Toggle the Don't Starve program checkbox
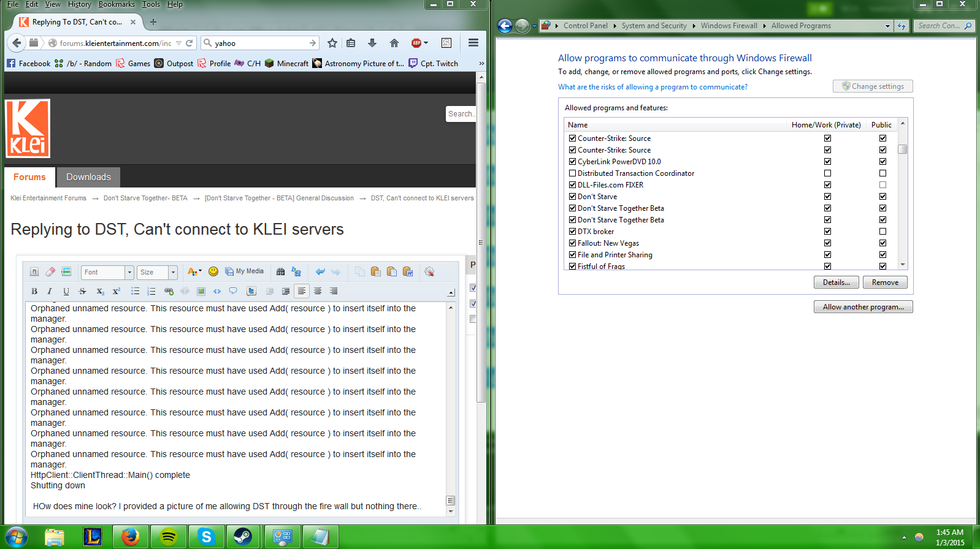Screen dimensions: 980x549 pos(572,197)
